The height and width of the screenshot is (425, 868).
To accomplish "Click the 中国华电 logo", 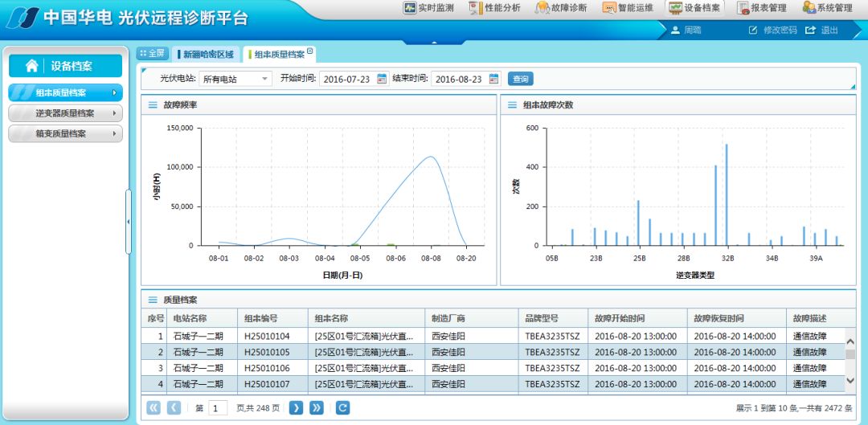I will click(23, 18).
